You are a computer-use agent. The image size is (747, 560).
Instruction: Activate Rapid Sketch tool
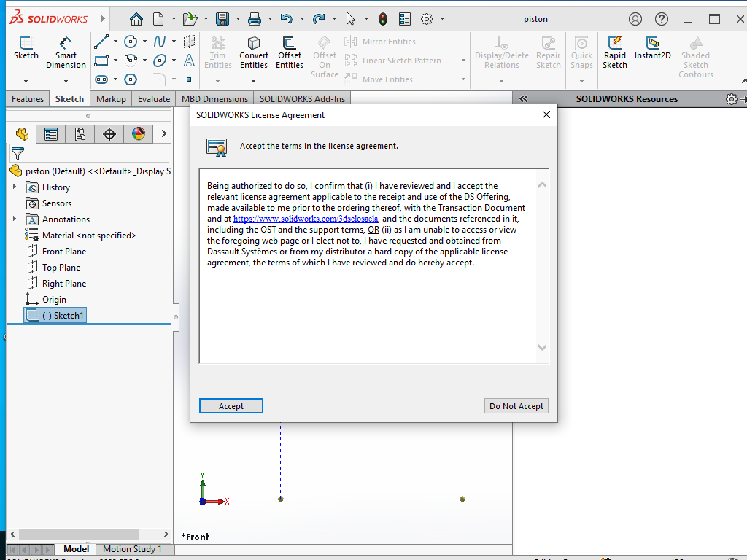click(x=614, y=52)
